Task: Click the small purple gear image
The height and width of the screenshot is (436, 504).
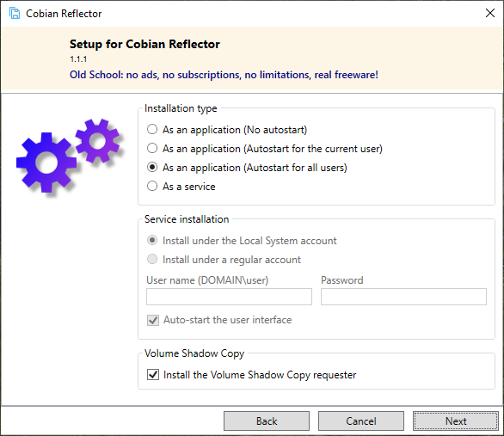Action: [97, 141]
